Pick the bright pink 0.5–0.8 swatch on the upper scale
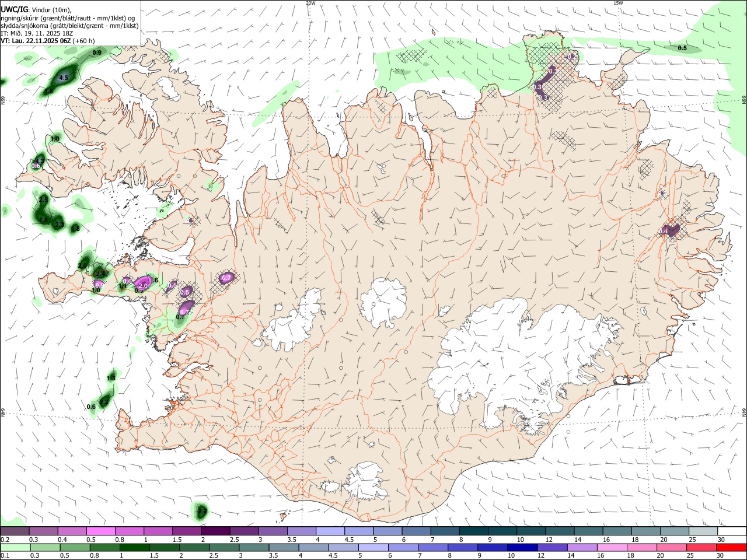 point(100,531)
